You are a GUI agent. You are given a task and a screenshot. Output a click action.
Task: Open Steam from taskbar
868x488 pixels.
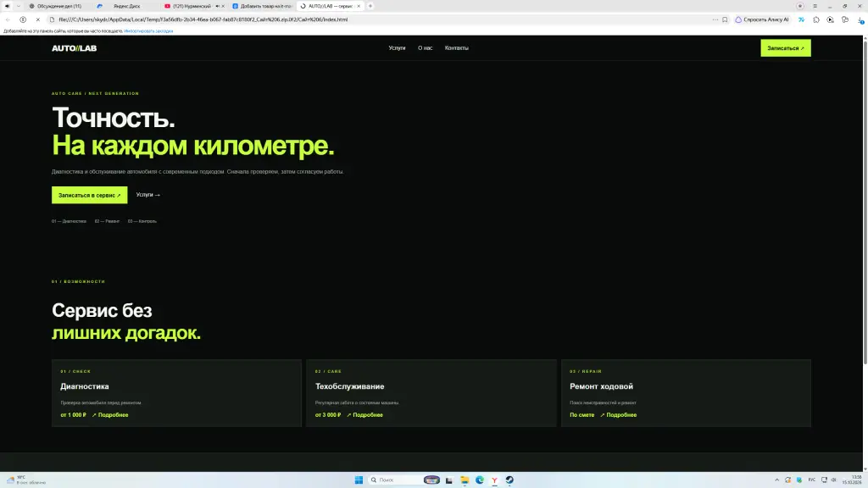tap(509, 480)
